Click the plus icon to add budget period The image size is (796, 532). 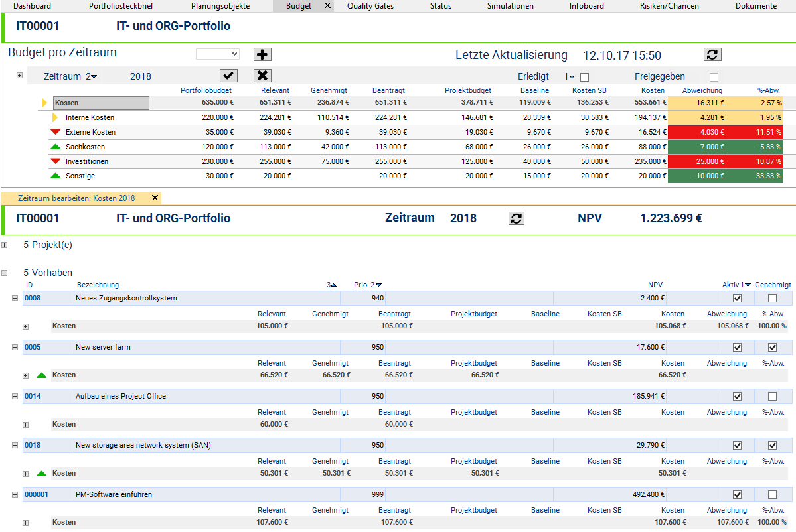pyautogui.click(x=262, y=54)
